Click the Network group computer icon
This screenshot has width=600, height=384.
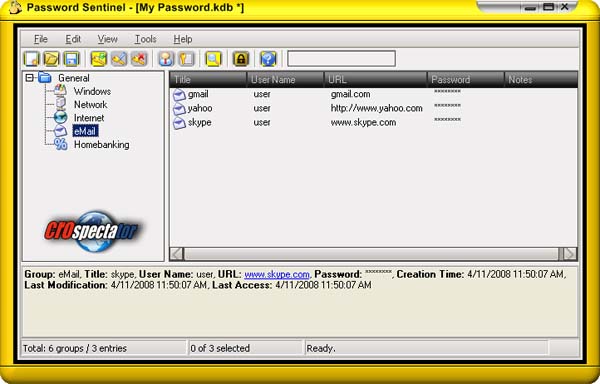coord(60,104)
